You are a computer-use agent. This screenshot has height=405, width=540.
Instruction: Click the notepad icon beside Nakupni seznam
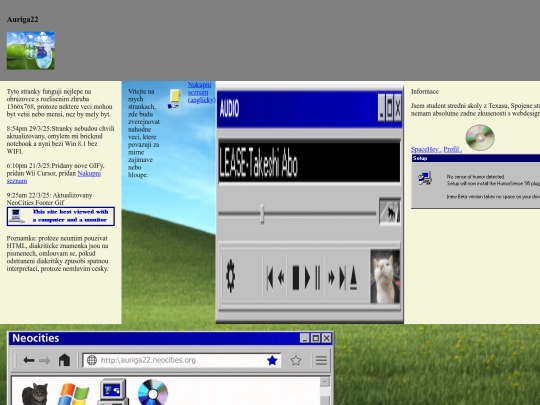[x=175, y=99]
